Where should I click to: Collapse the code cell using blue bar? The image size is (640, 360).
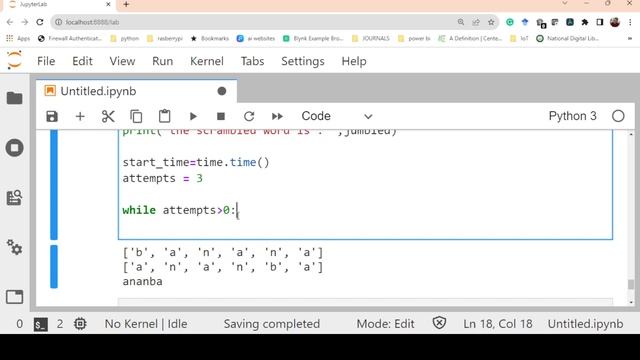click(54, 184)
